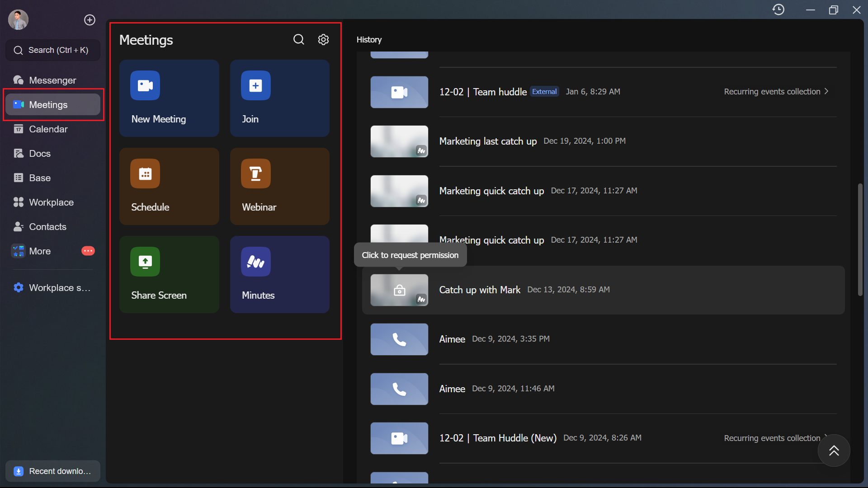868x488 pixels.
Task: Open Workplace settings sidebar entry
Action: [x=53, y=288]
